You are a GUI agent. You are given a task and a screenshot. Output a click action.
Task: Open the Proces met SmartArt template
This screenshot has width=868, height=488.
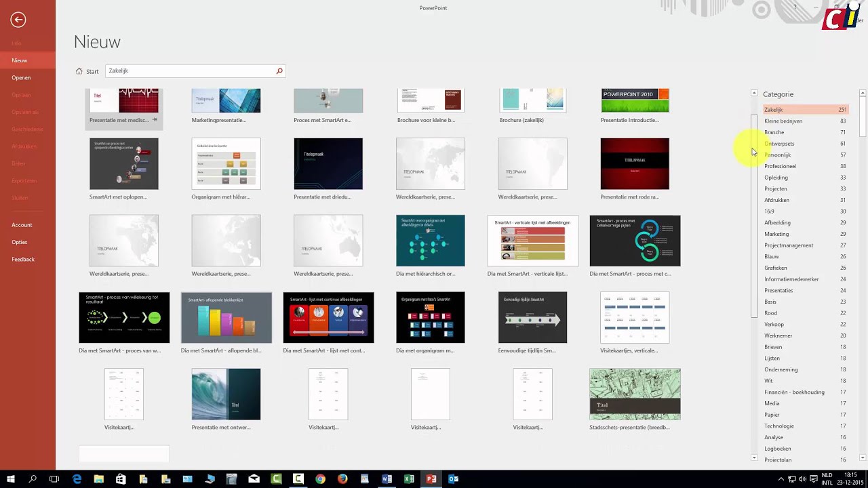[x=328, y=106]
